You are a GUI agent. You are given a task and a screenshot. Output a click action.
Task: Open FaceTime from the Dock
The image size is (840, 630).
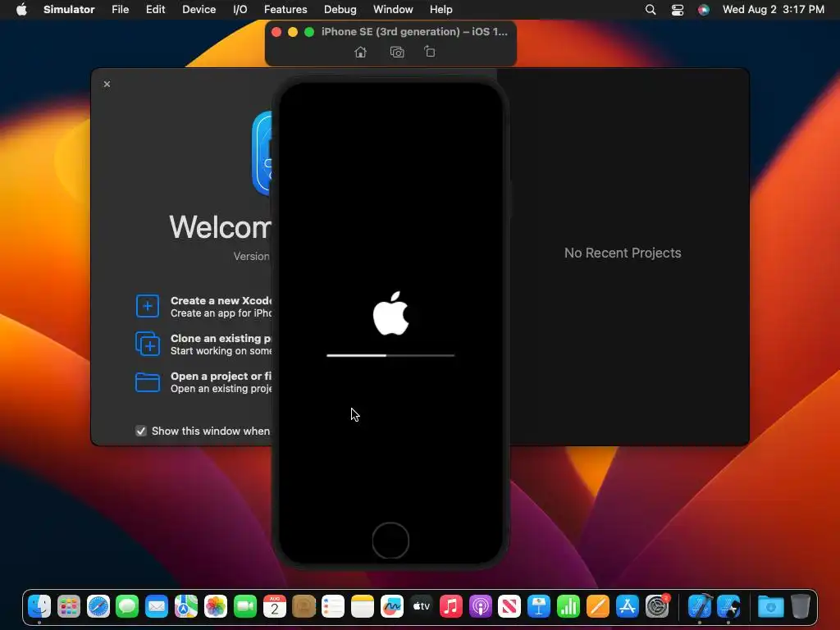coord(245,606)
